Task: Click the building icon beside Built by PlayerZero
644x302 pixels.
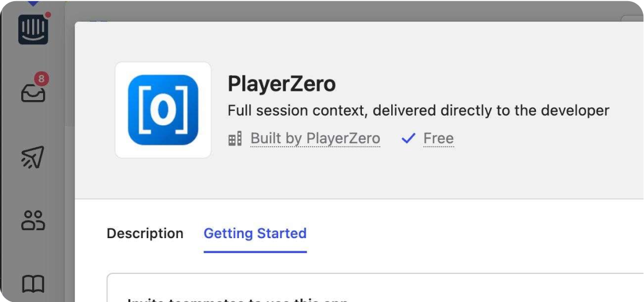Action: point(235,139)
